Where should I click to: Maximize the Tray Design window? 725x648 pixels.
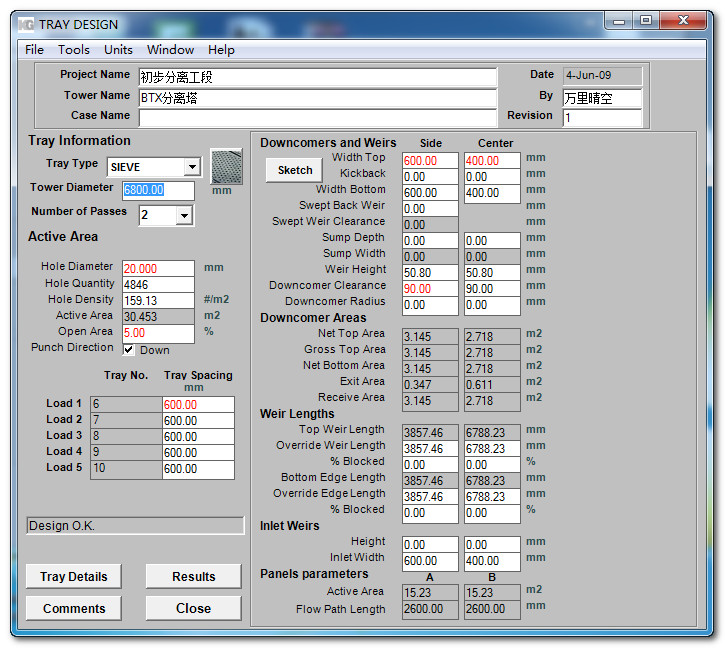click(646, 21)
